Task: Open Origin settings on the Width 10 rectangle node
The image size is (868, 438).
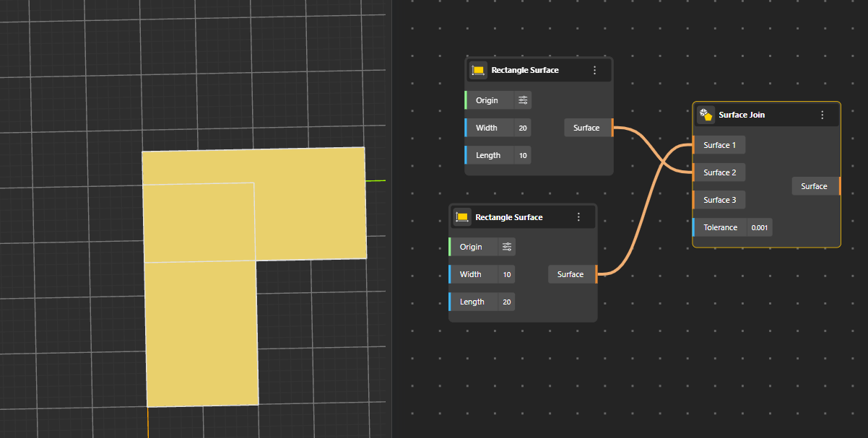Action: point(507,247)
